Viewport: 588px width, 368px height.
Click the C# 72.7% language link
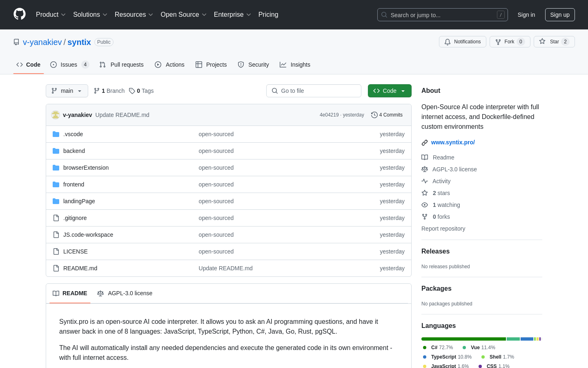(438, 348)
